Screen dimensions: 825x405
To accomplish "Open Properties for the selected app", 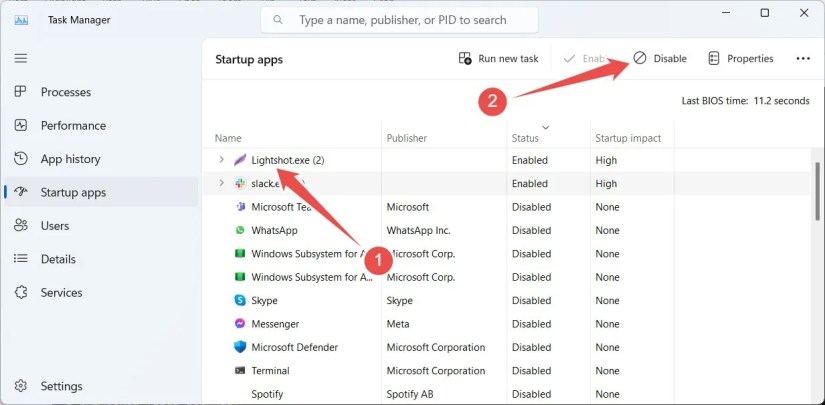I will 740,59.
